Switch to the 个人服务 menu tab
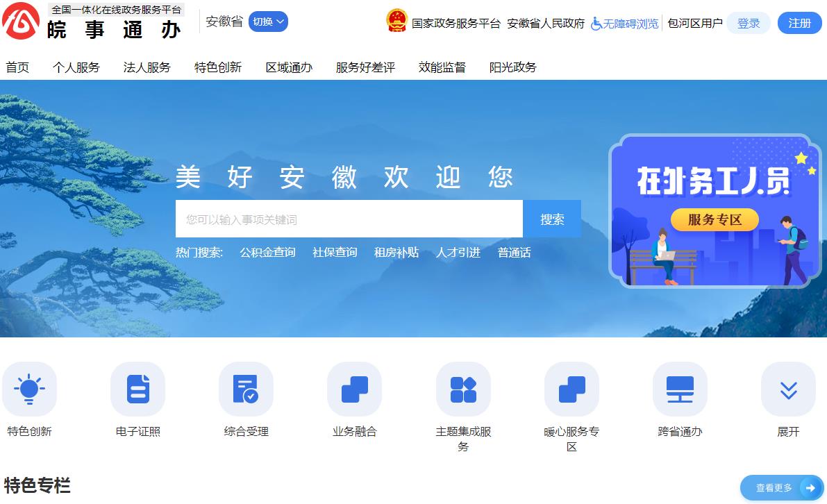Viewport: 827px width, 504px height. (76, 67)
